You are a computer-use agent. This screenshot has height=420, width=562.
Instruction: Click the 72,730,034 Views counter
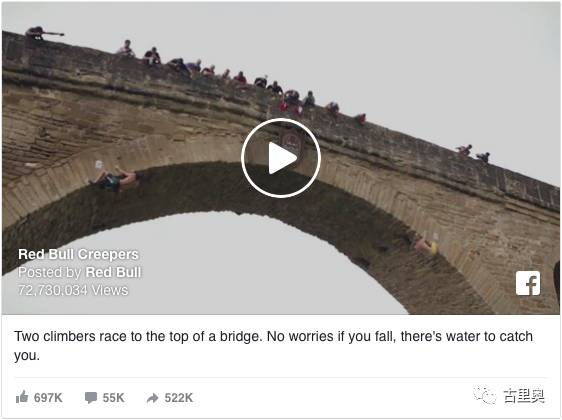[x=73, y=290]
